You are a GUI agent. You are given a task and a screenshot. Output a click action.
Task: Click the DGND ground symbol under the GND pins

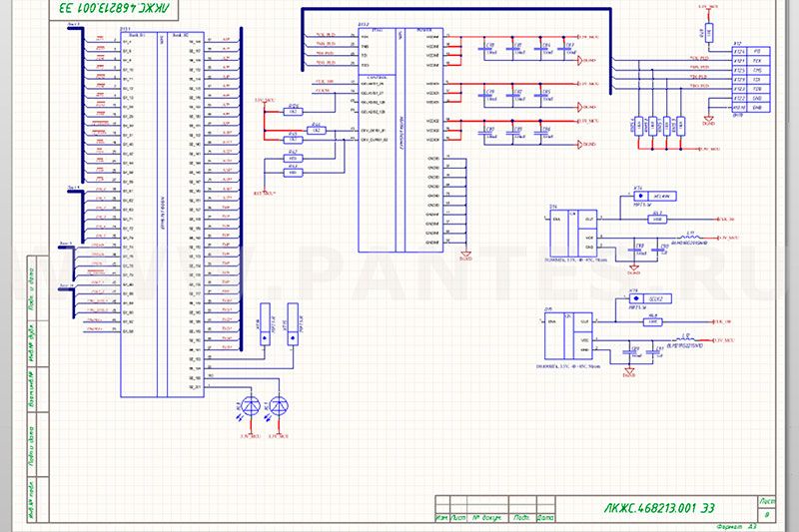coord(463,255)
